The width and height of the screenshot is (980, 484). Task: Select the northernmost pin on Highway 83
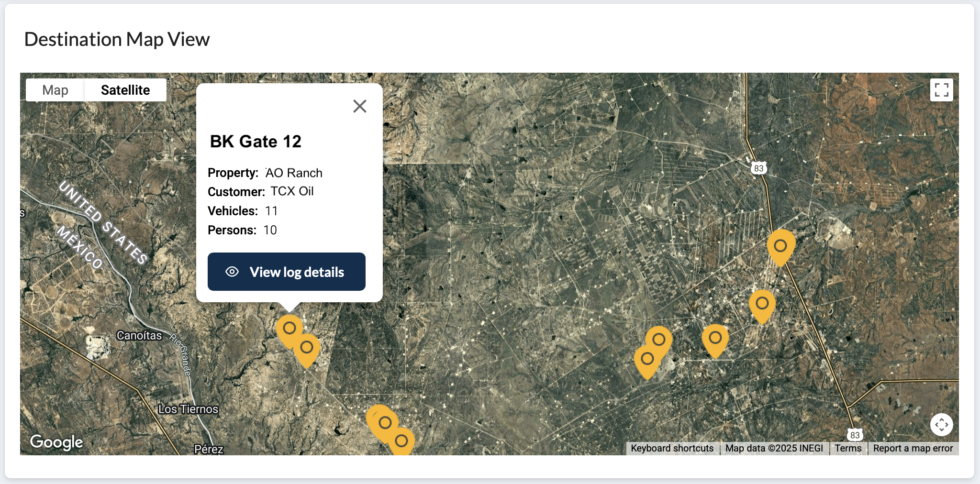coord(780,246)
